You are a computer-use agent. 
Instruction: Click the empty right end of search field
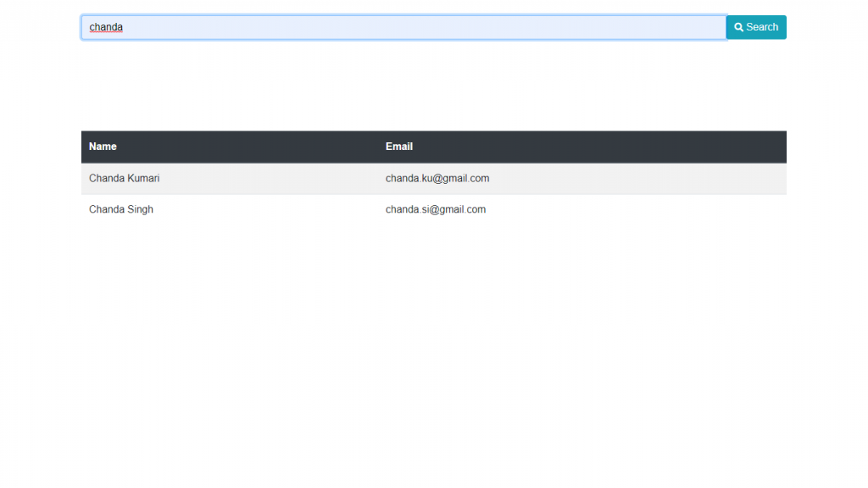678,27
